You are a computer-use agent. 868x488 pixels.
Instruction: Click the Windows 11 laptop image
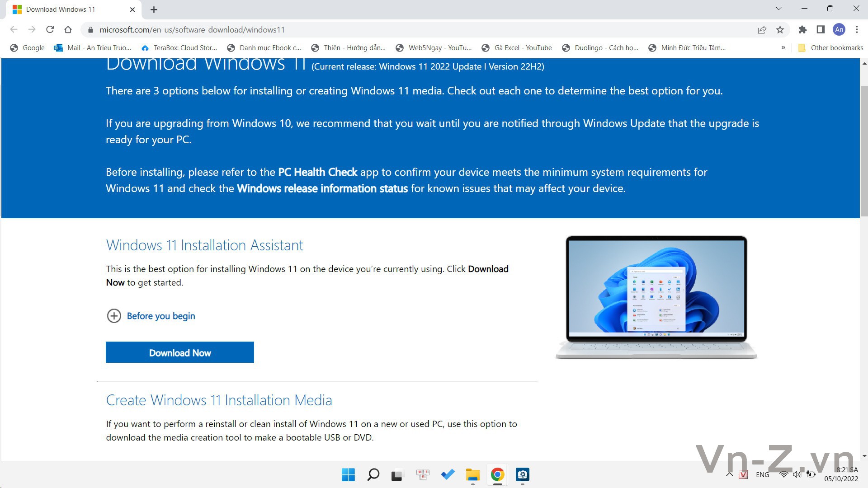(x=656, y=297)
